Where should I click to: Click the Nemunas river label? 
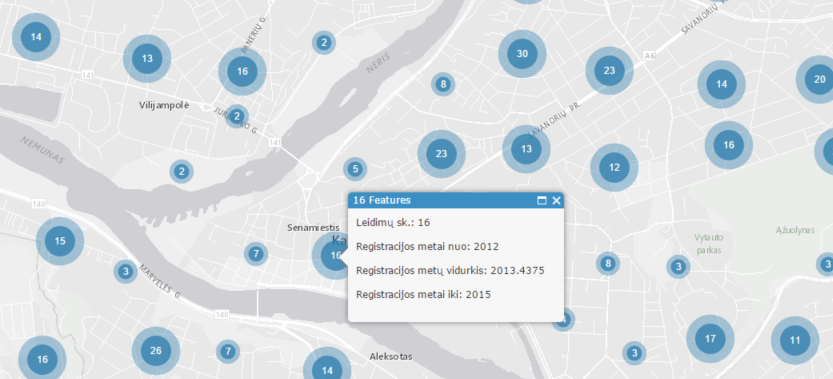coord(42,149)
